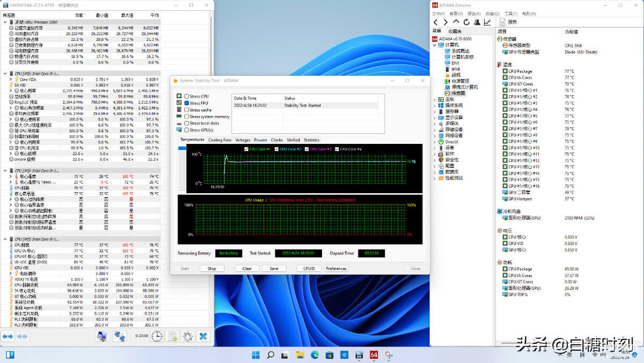
Task: Open HWiNFO settings gear icon
Action: (x=188, y=336)
